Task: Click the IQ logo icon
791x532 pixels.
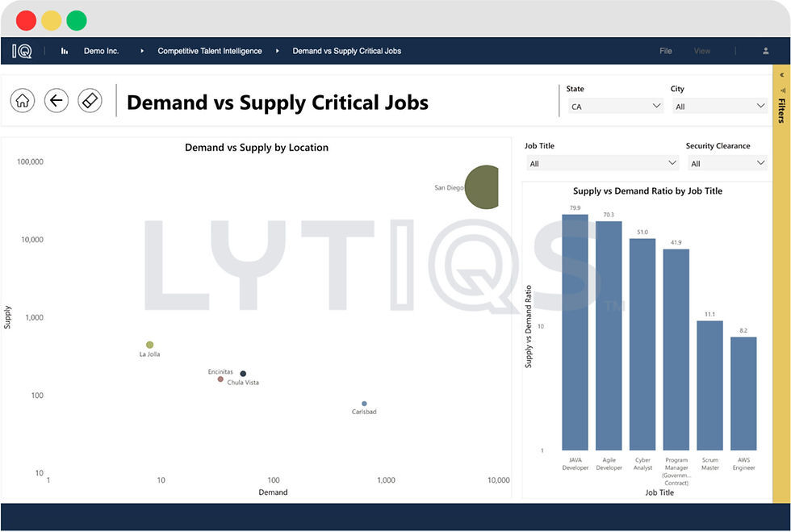Action: pyautogui.click(x=22, y=51)
